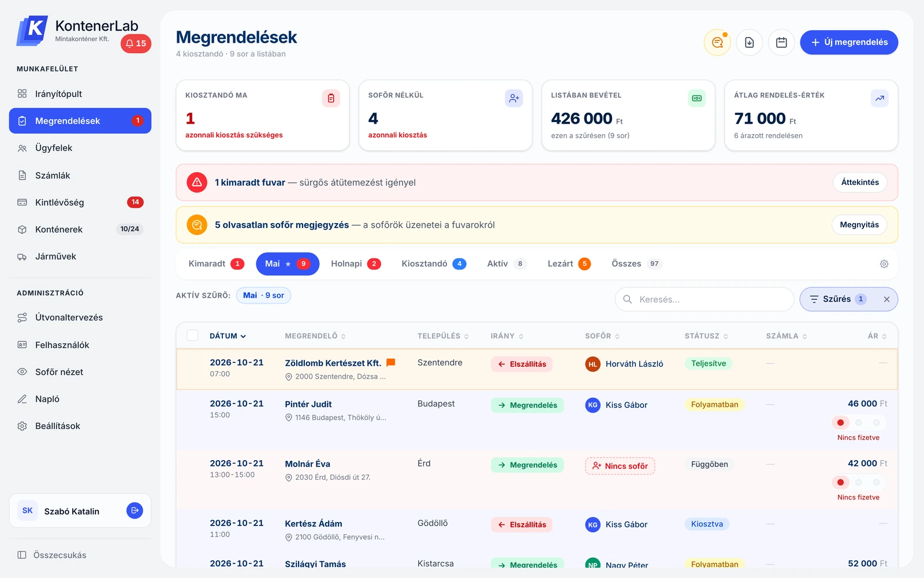
Task: Open the calendar view icon
Action: point(781,42)
